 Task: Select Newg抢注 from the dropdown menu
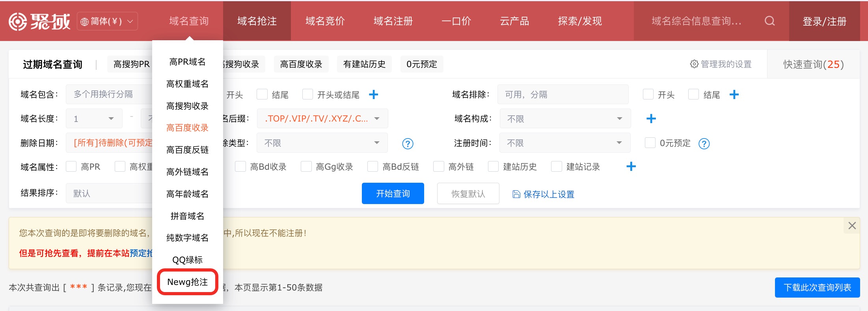point(188,282)
